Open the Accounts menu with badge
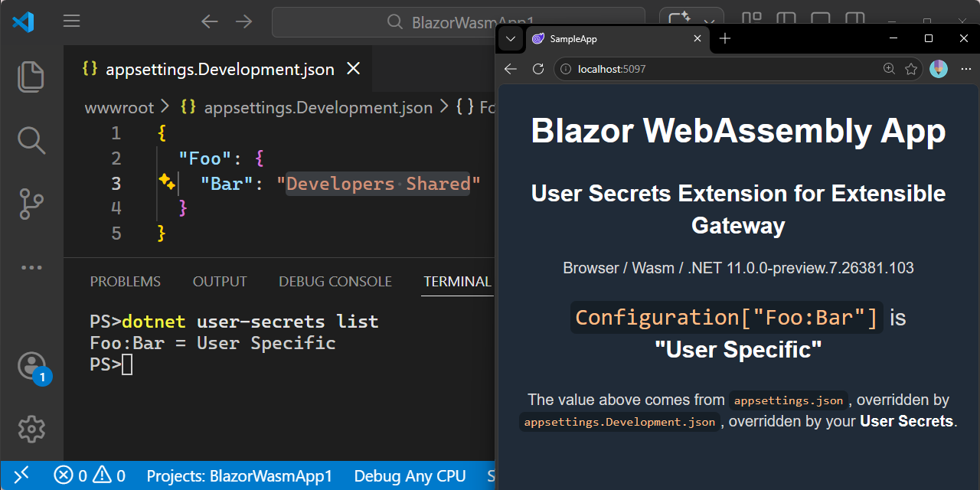980x490 pixels. coord(32,367)
